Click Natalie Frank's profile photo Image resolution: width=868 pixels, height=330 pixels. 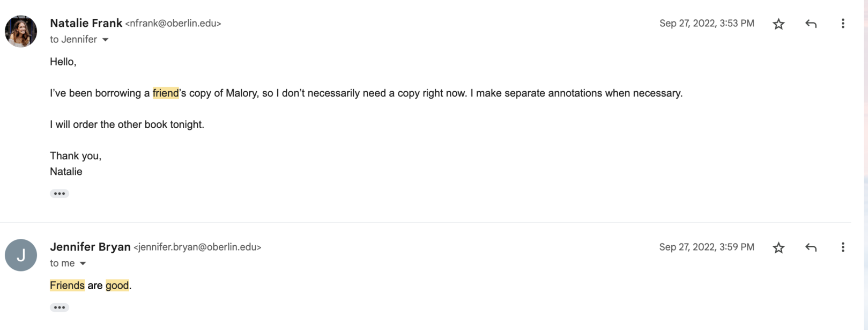[21, 31]
